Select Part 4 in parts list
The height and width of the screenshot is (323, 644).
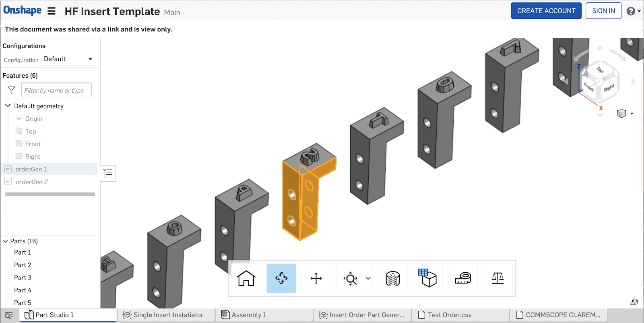[x=23, y=290]
